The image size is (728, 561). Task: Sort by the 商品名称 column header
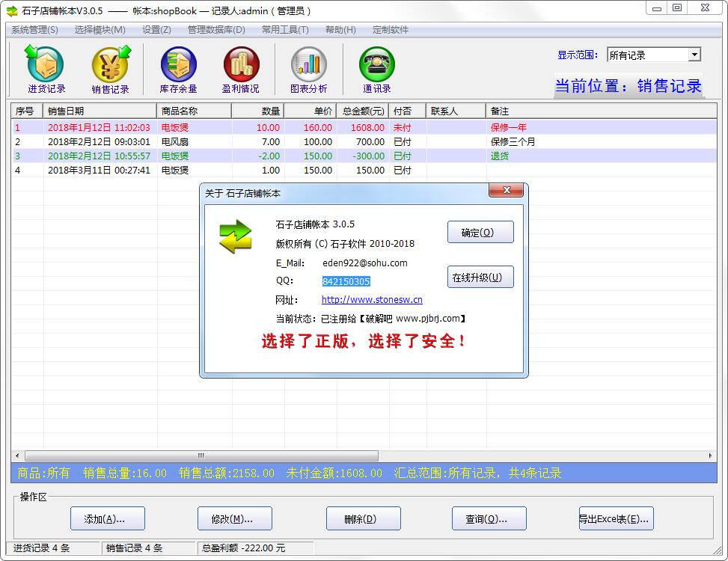point(194,111)
